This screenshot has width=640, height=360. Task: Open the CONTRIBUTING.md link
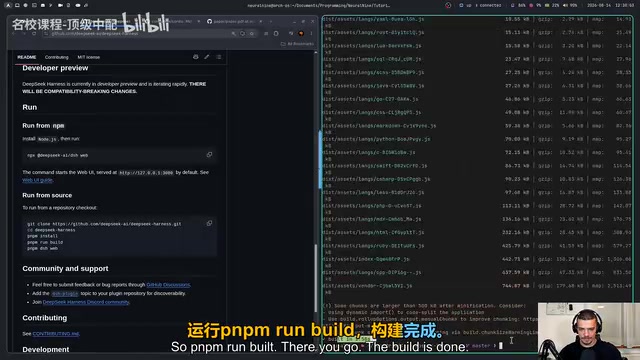tap(56, 334)
